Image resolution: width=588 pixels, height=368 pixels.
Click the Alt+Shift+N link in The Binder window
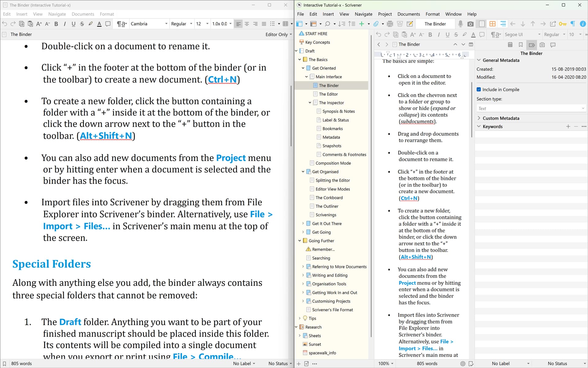pos(106,136)
